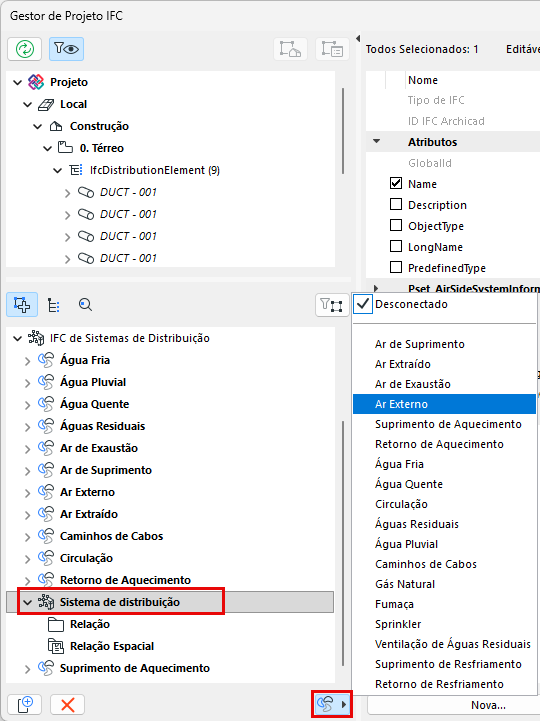Expand the Ar Externo system
This screenshot has width=540, height=721.
click(28, 493)
